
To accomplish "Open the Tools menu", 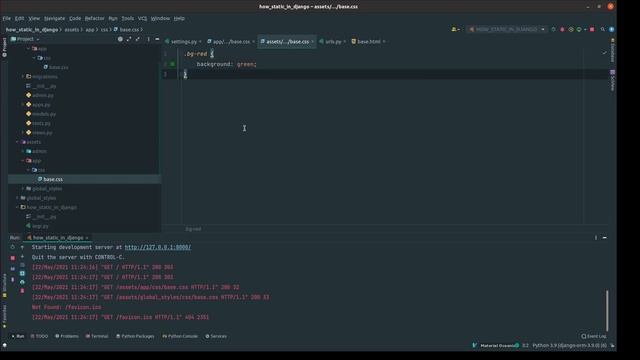I will click(127, 18).
